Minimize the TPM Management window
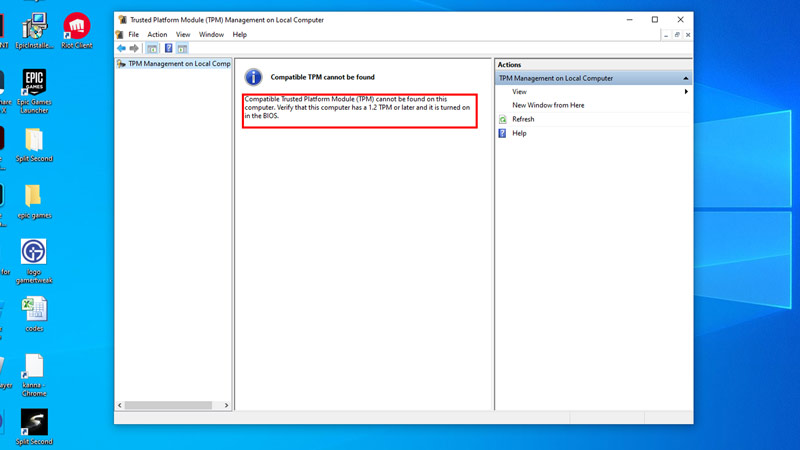This screenshot has height=450, width=800. 630,20
